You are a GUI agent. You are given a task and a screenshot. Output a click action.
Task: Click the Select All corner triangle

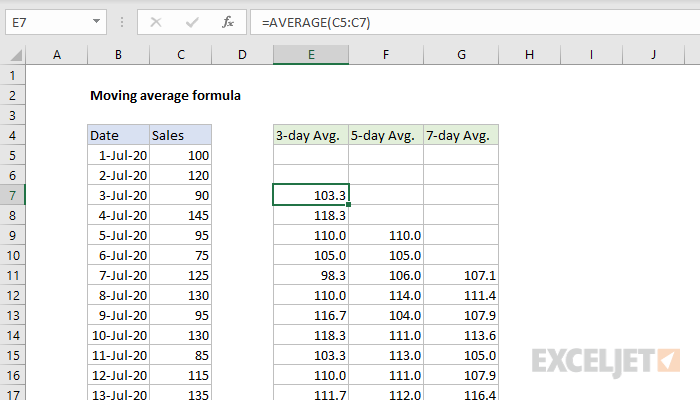pyautogui.click(x=16, y=55)
